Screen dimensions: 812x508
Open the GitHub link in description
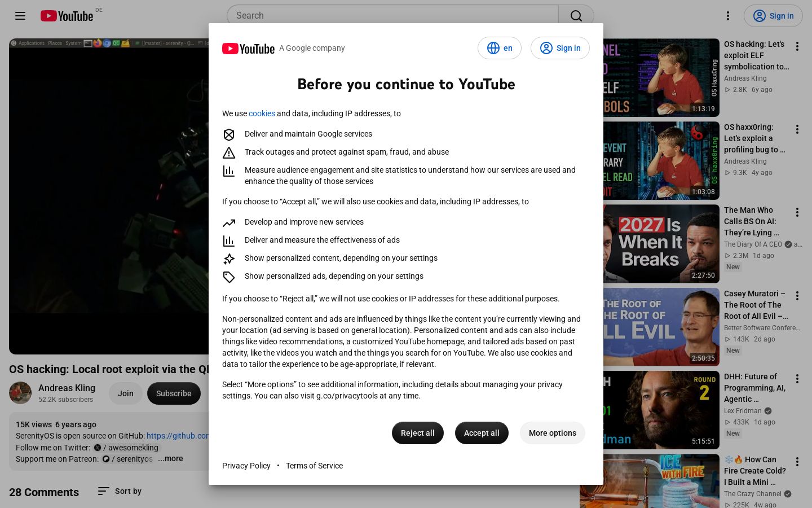[178, 436]
